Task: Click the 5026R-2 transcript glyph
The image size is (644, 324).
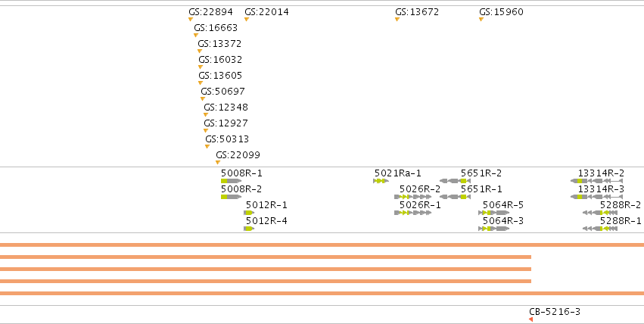Action: pos(412,197)
